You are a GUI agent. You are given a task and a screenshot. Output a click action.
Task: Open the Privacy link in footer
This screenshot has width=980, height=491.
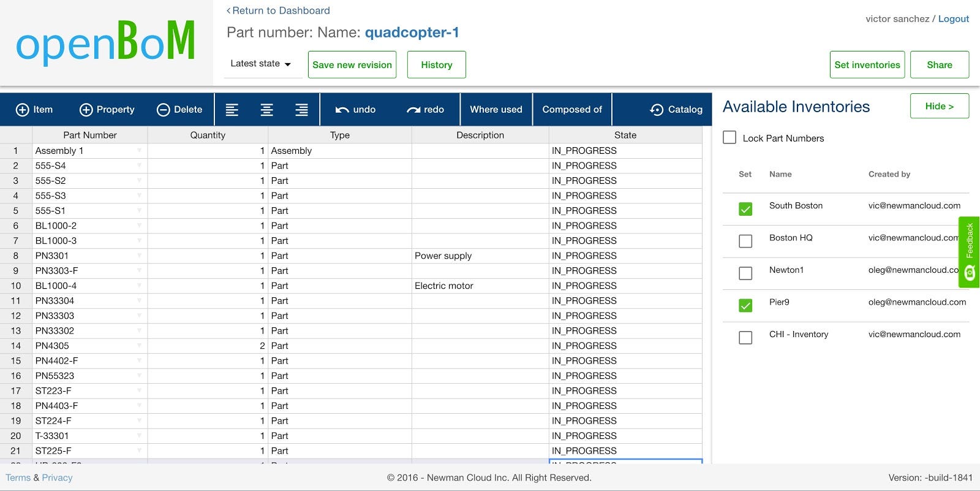click(x=57, y=478)
